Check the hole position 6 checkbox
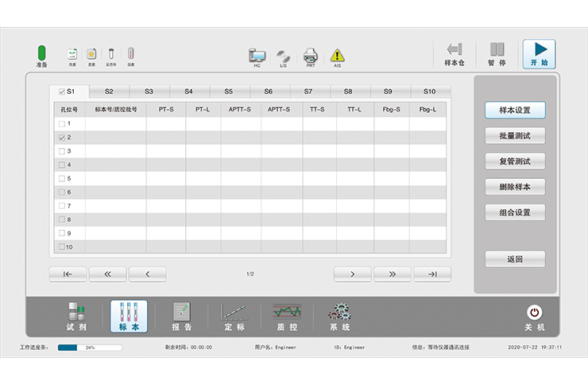The image size is (588, 385). coord(62,192)
